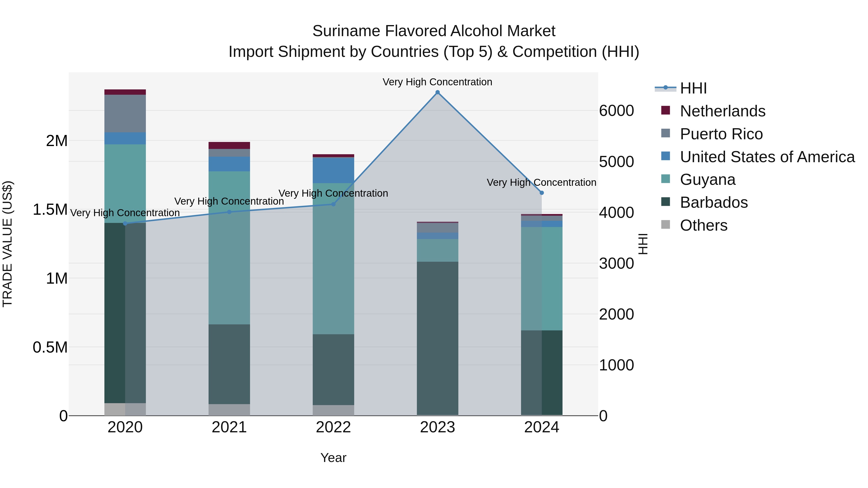Screen dimensions: 868x488
Task: Click the Netherlands maroon legend swatch
Action: [x=665, y=110]
